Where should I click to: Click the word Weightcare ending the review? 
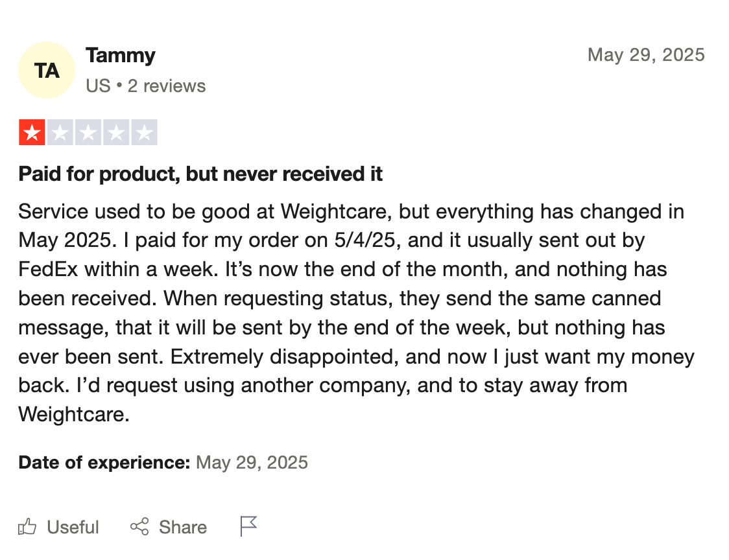click(x=73, y=414)
